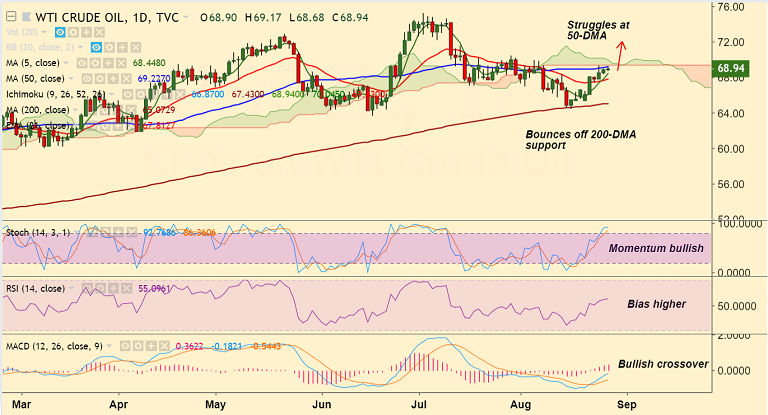Click the RSI value 55.0961
This screenshot has width=768, height=415.
[154, 289]
